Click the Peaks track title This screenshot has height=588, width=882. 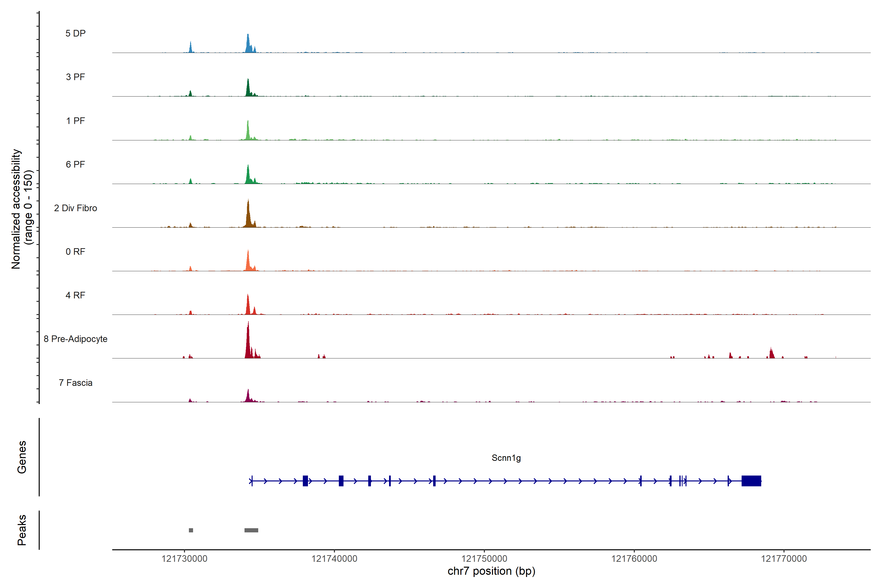point(22,530)
